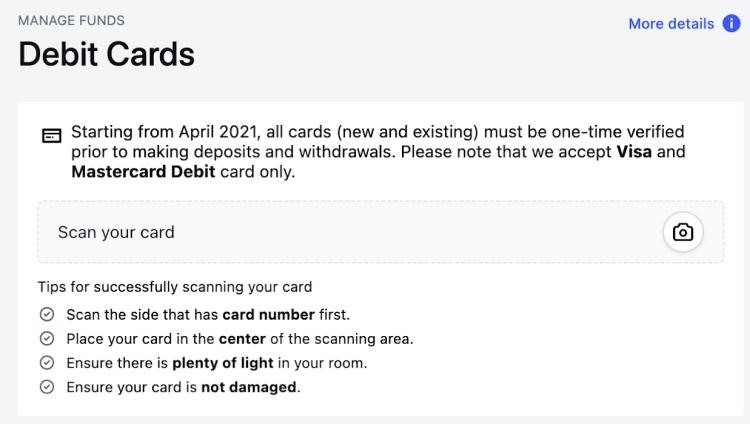750x424 pixels.
Task: Open the More details link
Action: click(671, 23)
